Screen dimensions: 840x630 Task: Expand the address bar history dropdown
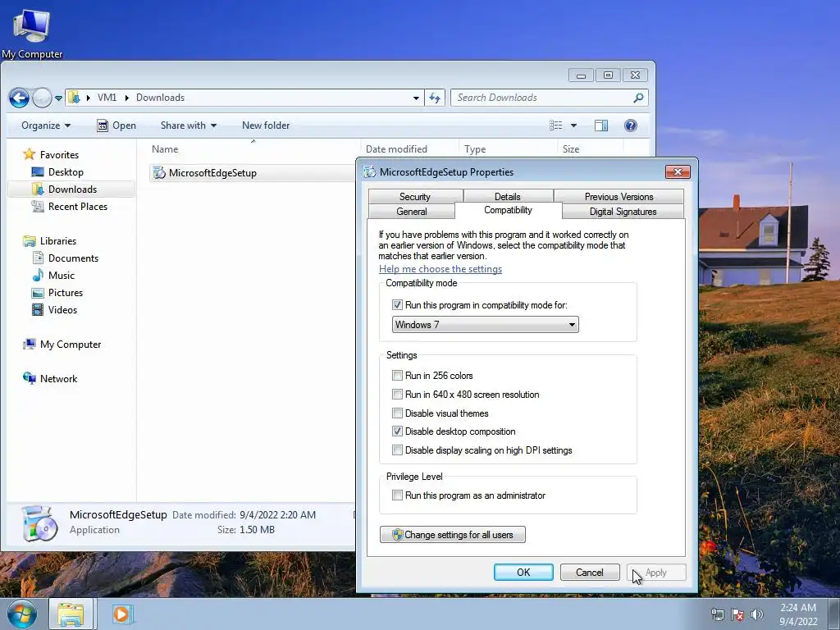(x=416, y=98)
